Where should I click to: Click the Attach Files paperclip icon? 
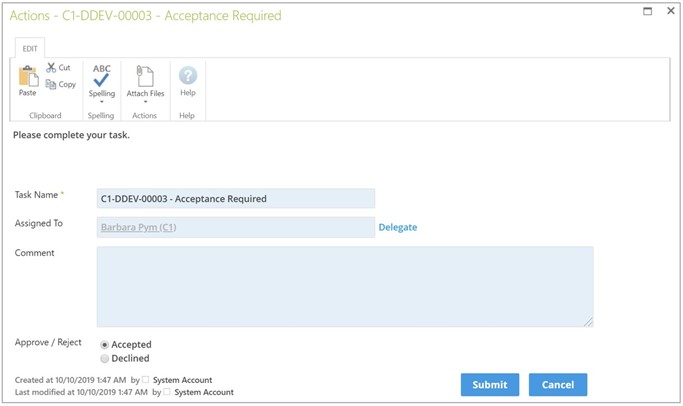tap(145, 76)
